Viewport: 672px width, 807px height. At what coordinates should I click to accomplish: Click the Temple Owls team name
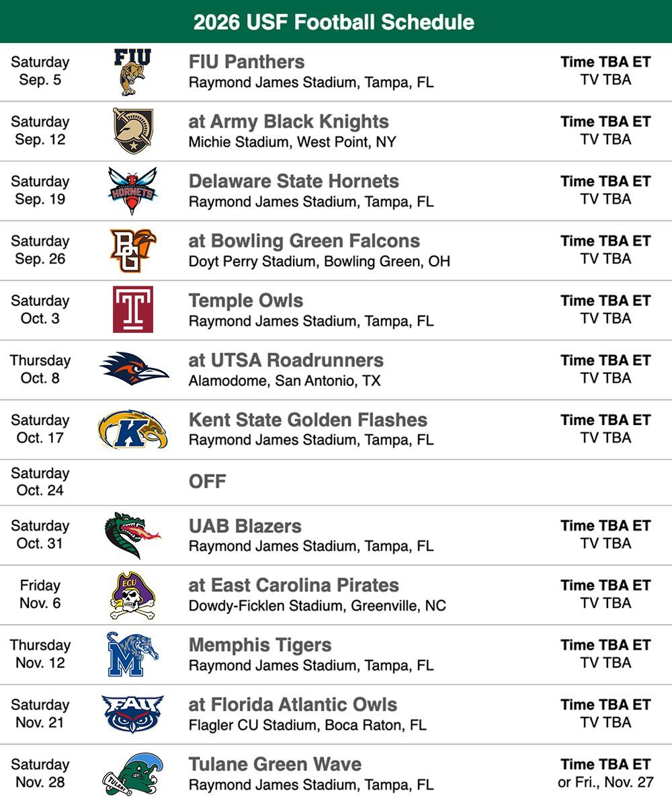[246, 301]
